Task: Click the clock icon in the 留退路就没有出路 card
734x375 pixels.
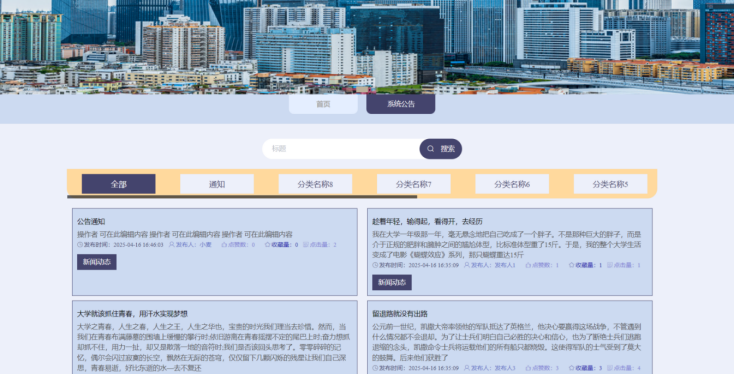Action: 375,368
